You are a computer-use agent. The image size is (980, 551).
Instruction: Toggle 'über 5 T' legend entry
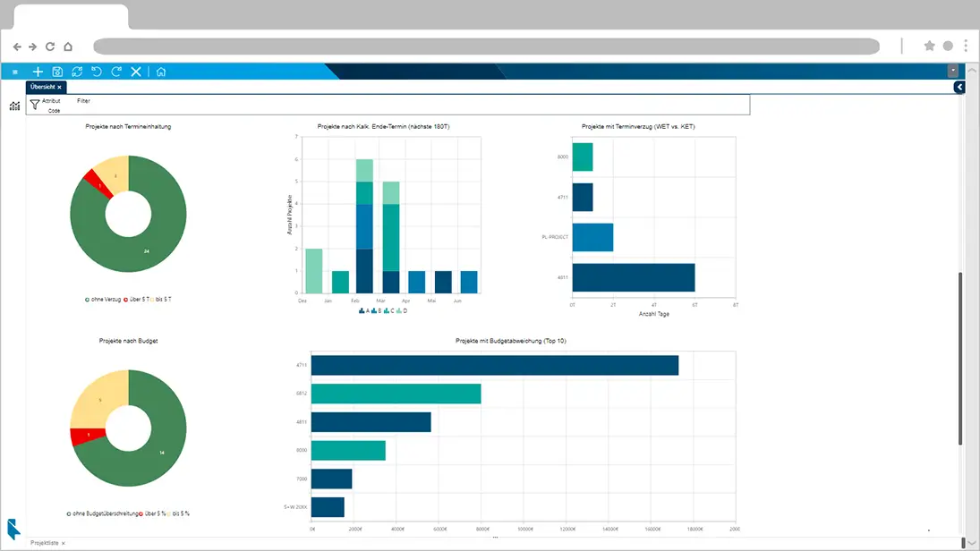pyautogui.click(x=136, y=300)
